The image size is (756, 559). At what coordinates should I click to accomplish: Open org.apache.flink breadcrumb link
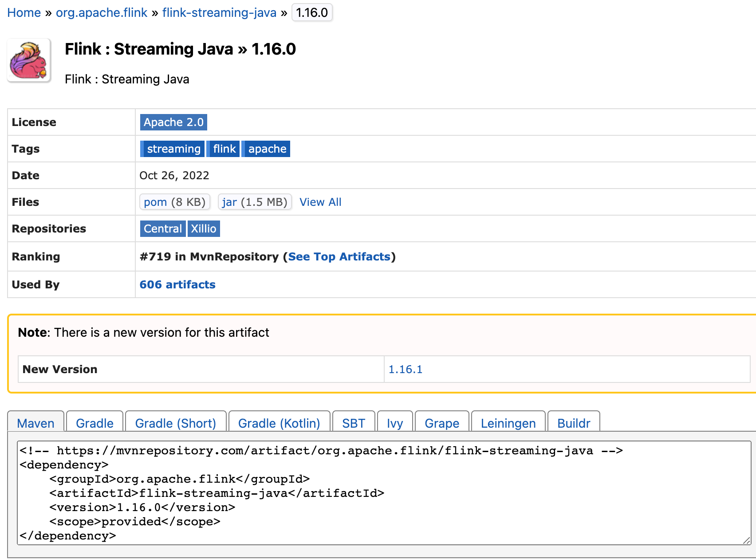[102, 12]
